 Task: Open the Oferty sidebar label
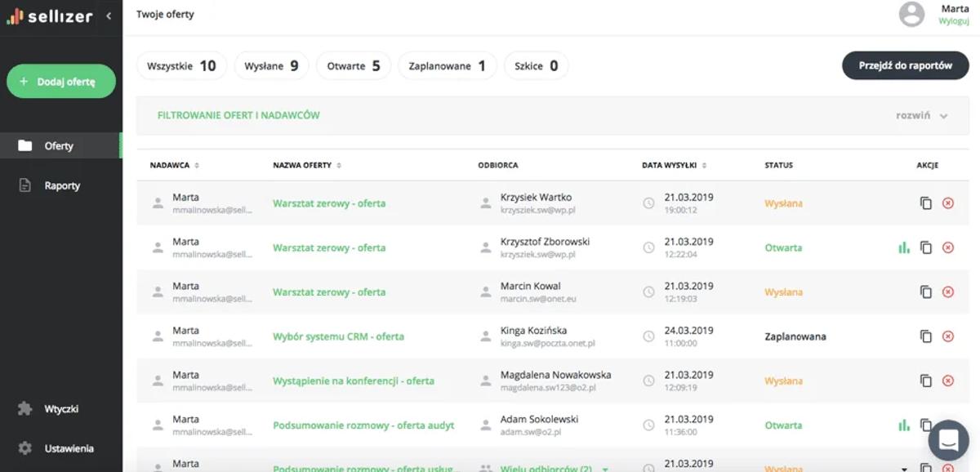(59, 145)
